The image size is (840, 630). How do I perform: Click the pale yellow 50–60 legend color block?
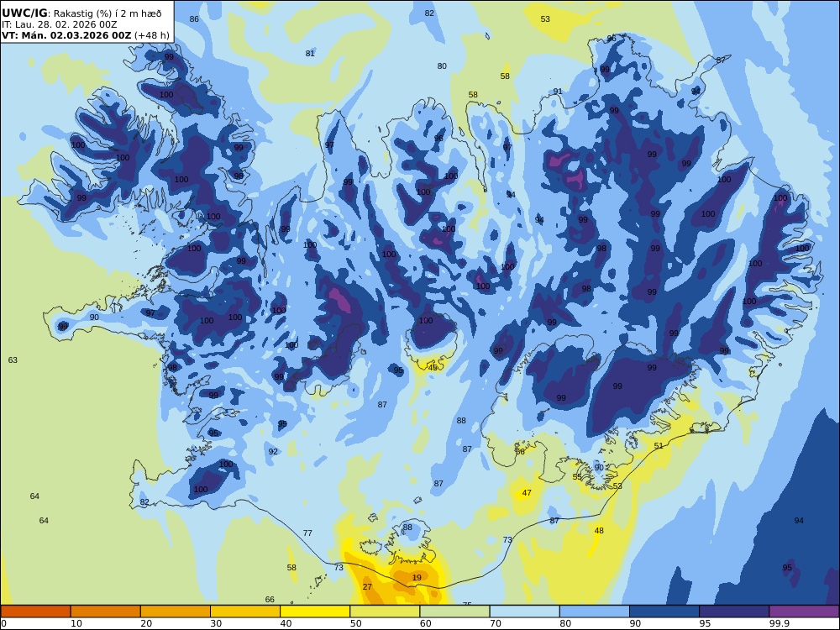pyautogui.click(x=385, y=612)
